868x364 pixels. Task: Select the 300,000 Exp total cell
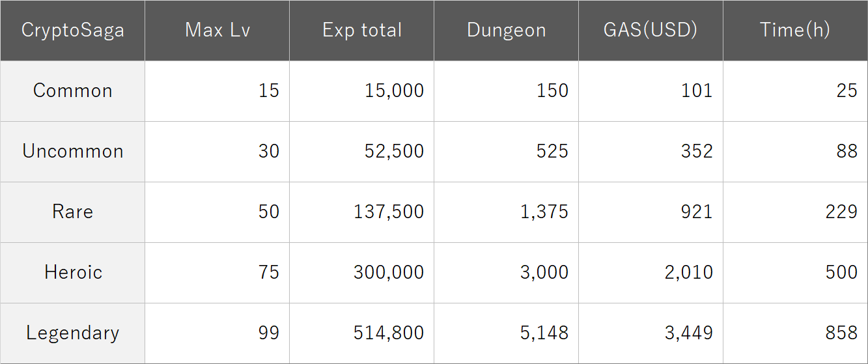[361, 273]
